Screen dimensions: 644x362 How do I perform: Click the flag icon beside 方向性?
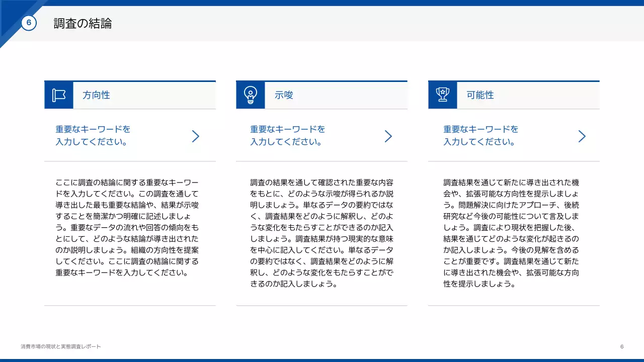(59, 95)
